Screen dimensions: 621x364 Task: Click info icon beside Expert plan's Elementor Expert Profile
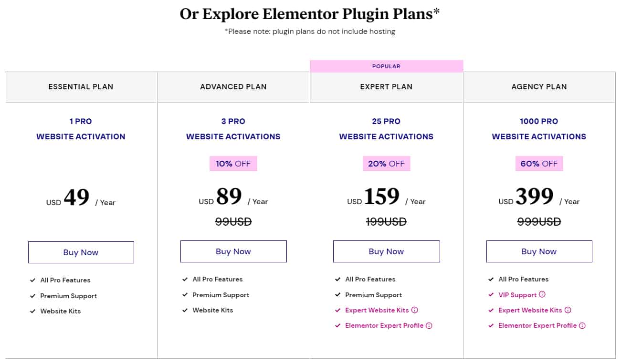[x=429, y=325]
